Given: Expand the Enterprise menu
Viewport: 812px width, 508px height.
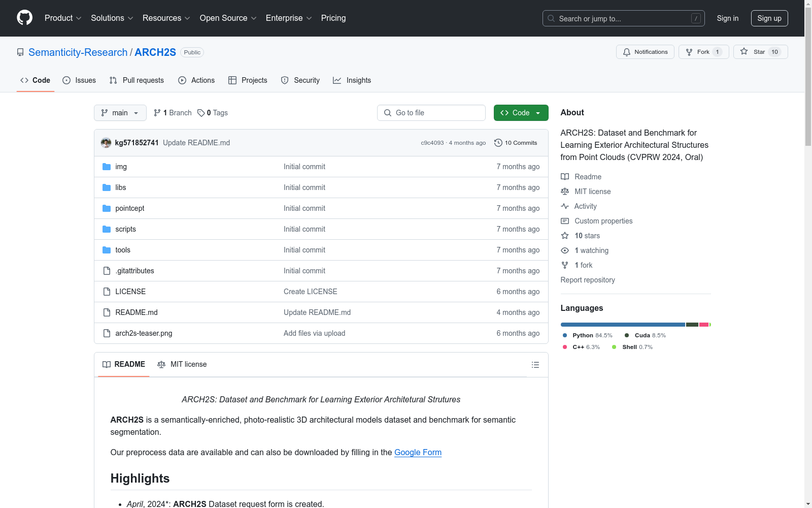Looking at the screenshot, I should point(289,18).
